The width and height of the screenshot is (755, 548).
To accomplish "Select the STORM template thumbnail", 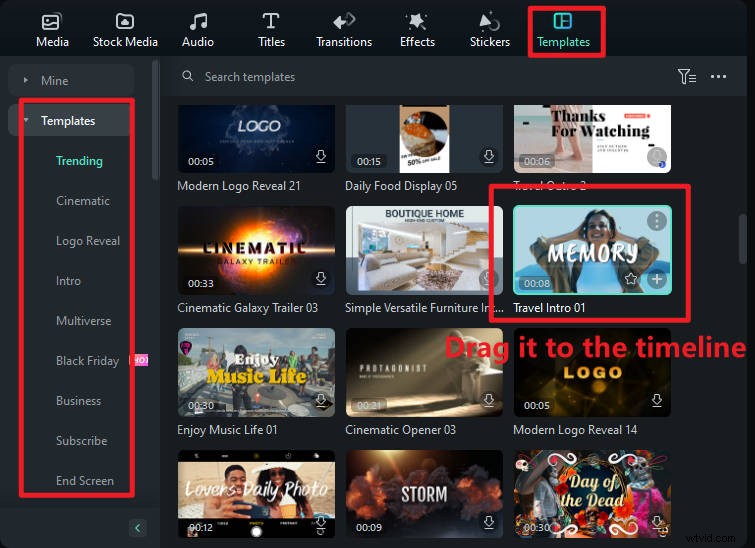I will tap(424, 494).
